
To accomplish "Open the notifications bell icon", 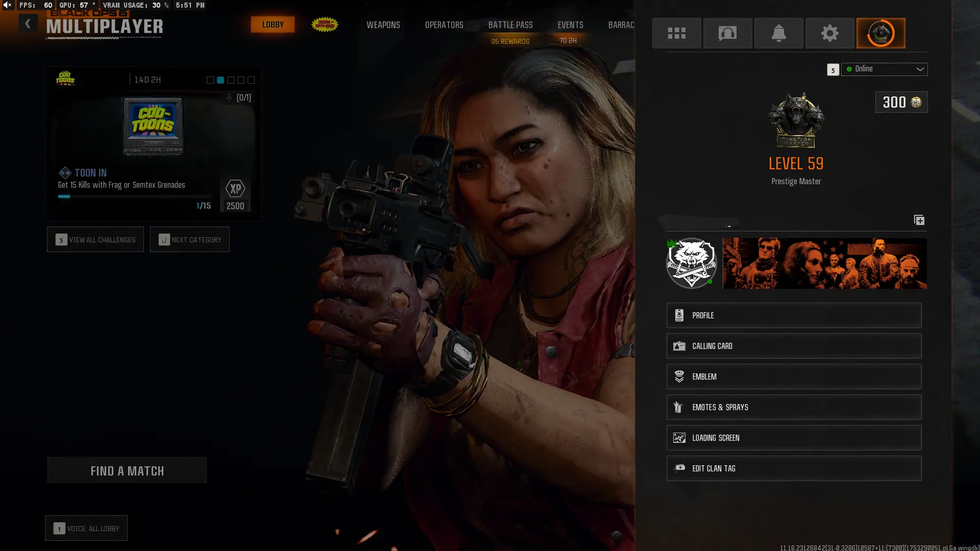I will 778,33.
